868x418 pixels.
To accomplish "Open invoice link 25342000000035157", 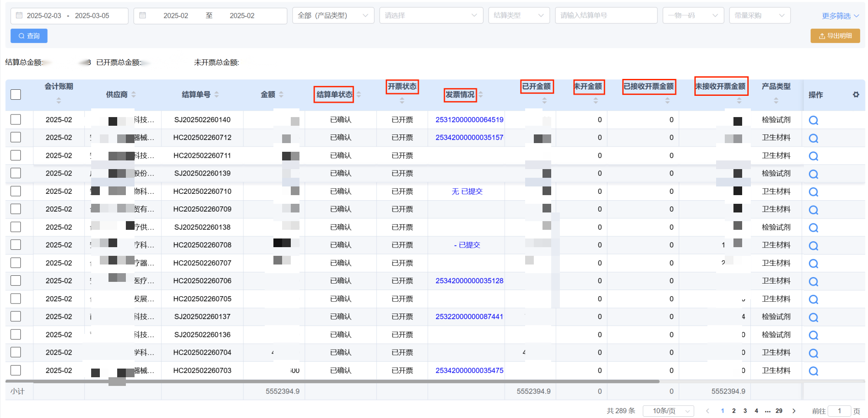I will 469,137.
